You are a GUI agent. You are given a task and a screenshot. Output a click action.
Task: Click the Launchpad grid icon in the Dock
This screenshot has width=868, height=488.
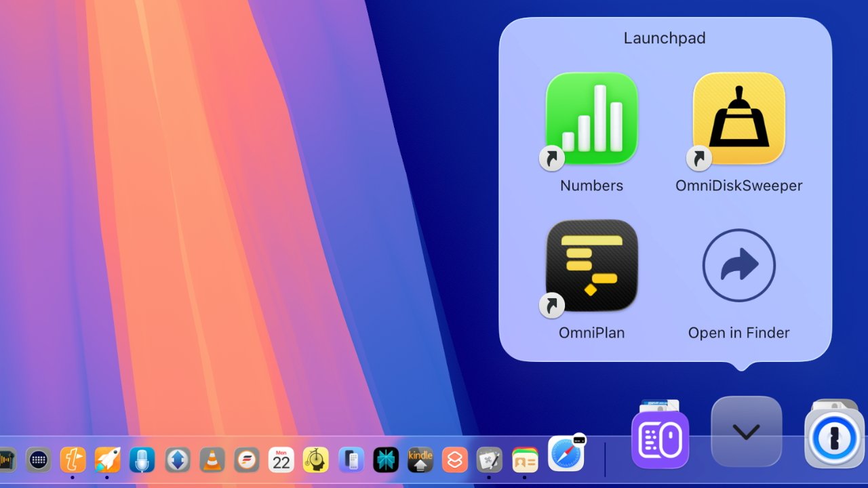(38, 460)
